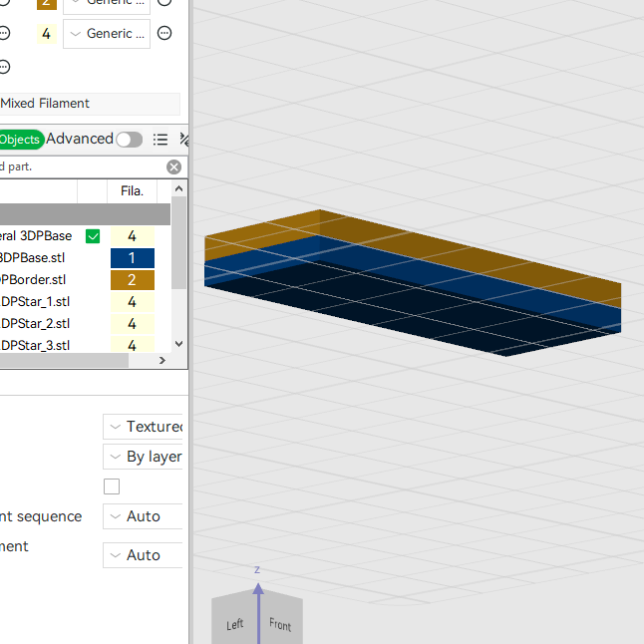Click the Fila. column header
Image resolution: width=644 pixels, height=644 pixels.
pyautogui.click(x=132, y=191)
